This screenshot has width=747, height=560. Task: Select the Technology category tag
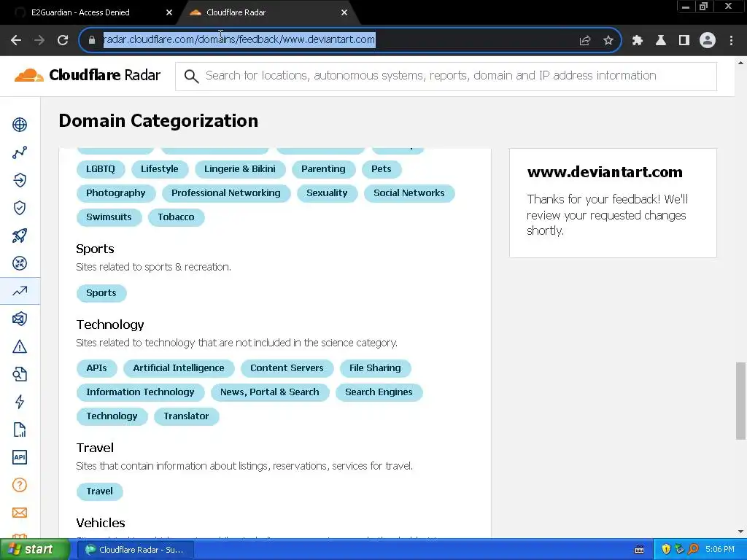(112, 416)
